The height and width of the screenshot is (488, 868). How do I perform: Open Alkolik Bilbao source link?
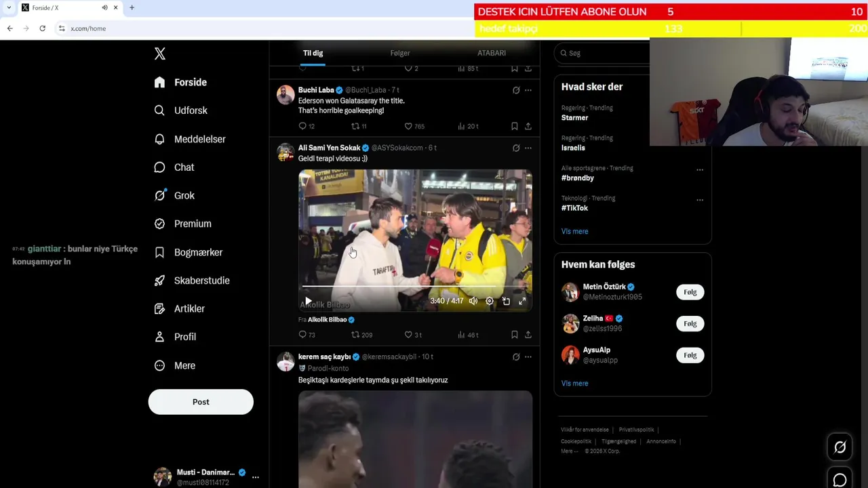[x=331, y=320]
